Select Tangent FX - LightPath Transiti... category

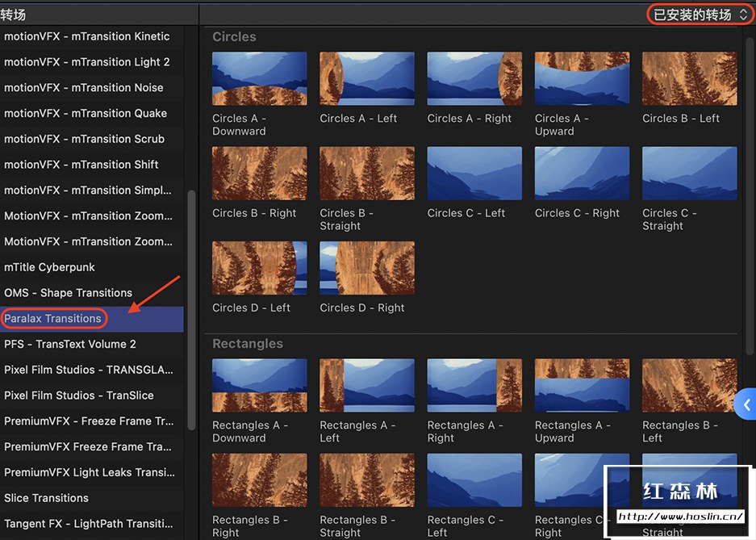tap(92, 524)
